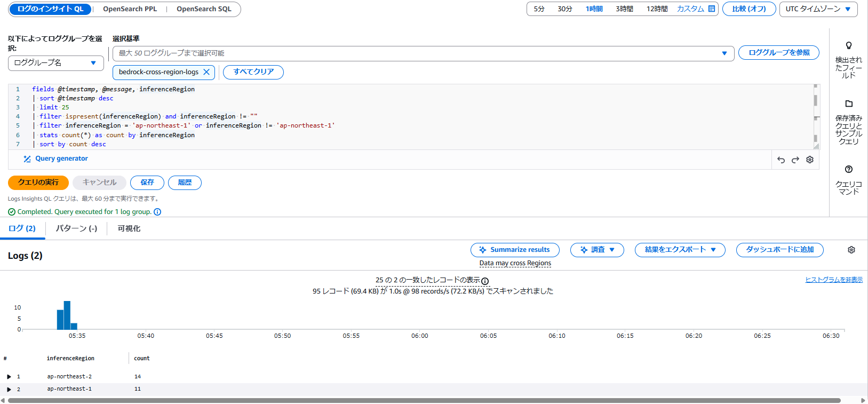Run the query with the orange button
Viewport: 868px width, 404px height.
click(38, 183)
